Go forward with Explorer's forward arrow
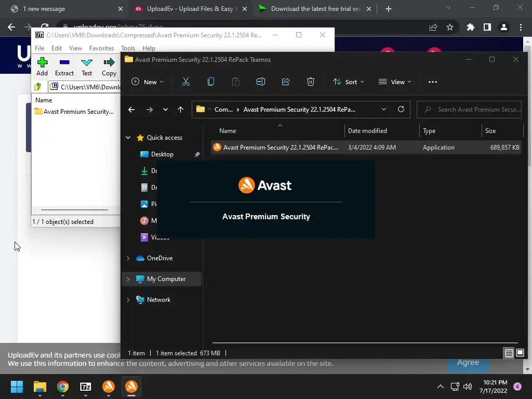532x399 pixels. pyautogui.click(x=149, y=110)
